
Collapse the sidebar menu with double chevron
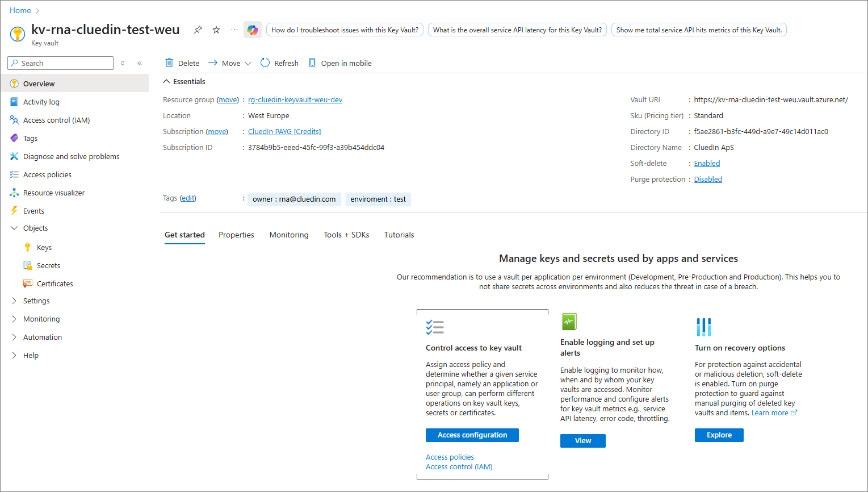coord(140,63)
